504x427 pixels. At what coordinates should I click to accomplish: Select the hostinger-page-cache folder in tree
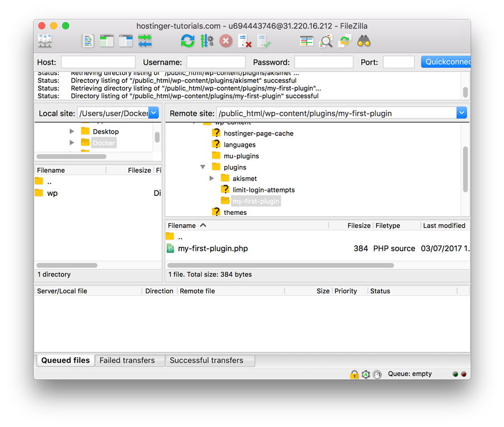pos(258,133)
